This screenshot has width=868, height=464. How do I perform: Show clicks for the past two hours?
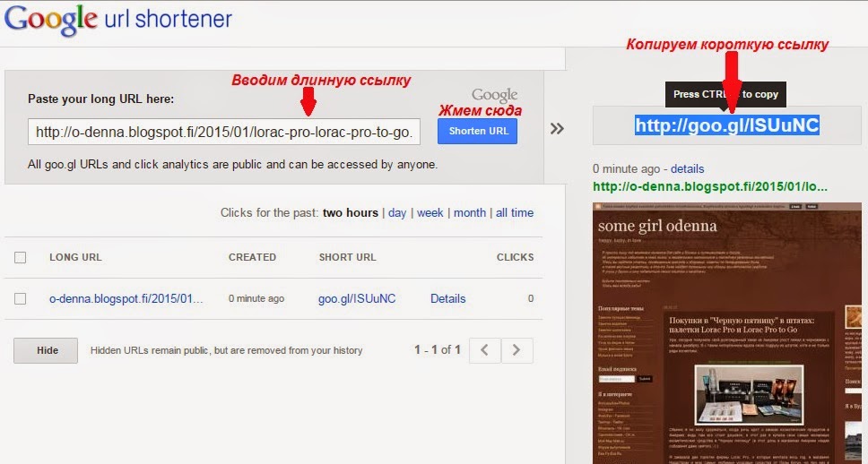click(x=351, y=213)
